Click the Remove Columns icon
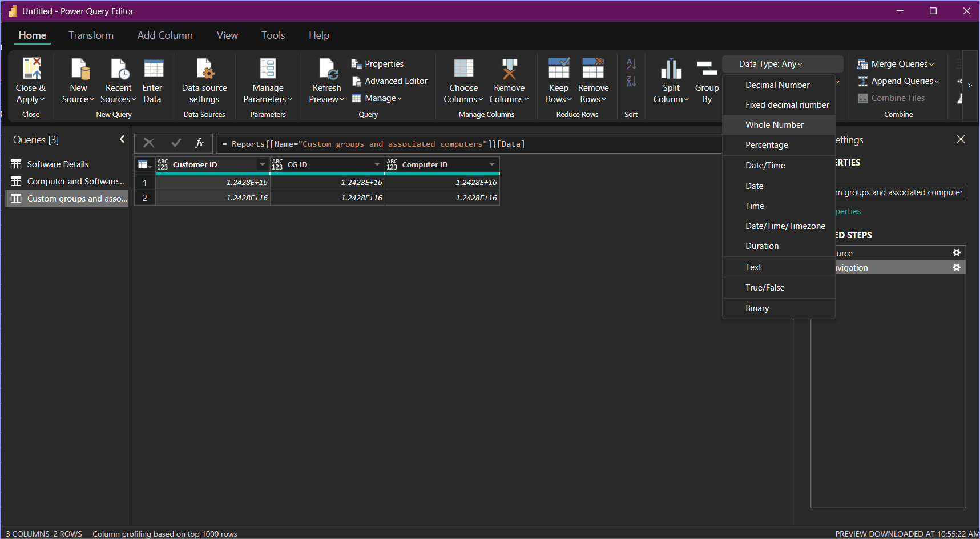 (x=509, y=68)
